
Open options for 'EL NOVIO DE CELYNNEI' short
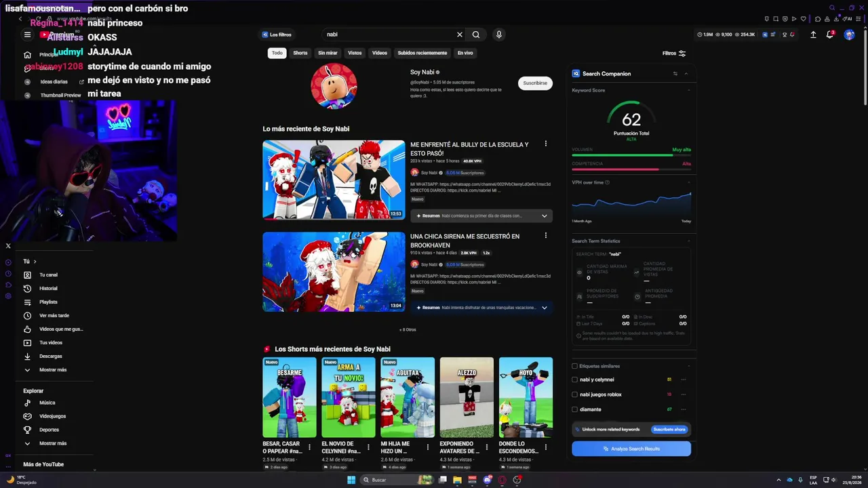point(369,447)
